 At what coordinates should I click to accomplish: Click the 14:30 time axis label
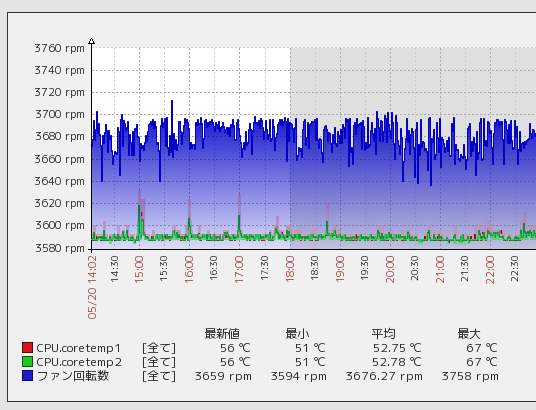[115, 269]
